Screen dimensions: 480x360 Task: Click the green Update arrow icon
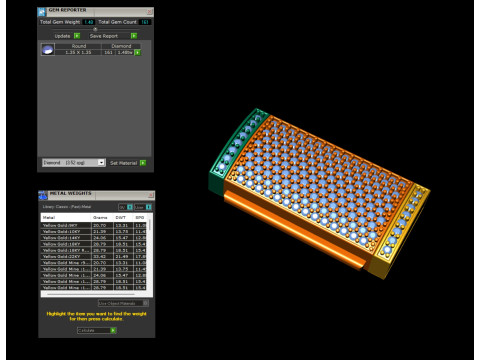pyautogui.click(x=77, y=36)
